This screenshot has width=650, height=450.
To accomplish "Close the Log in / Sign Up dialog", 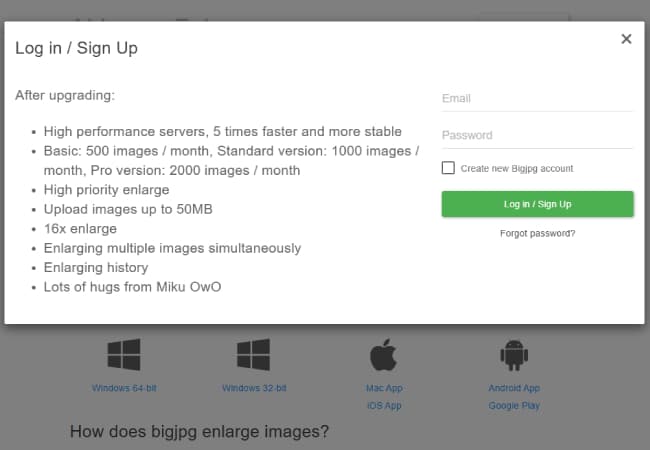I will 626,39.
